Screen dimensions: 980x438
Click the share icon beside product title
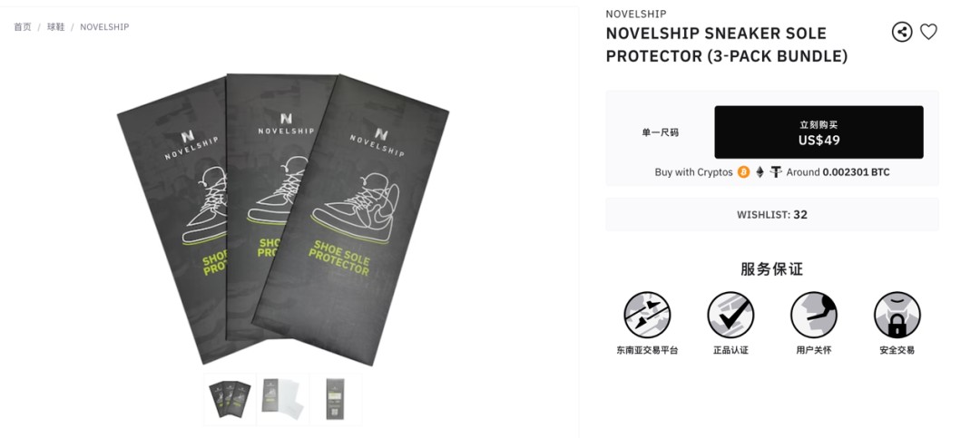pyautogui.click(x=901, y=32)
